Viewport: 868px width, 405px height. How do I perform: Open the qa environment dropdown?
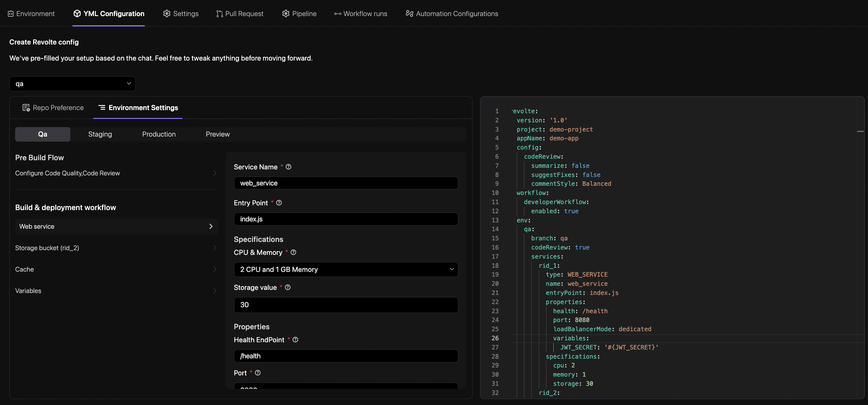point(73,84)
